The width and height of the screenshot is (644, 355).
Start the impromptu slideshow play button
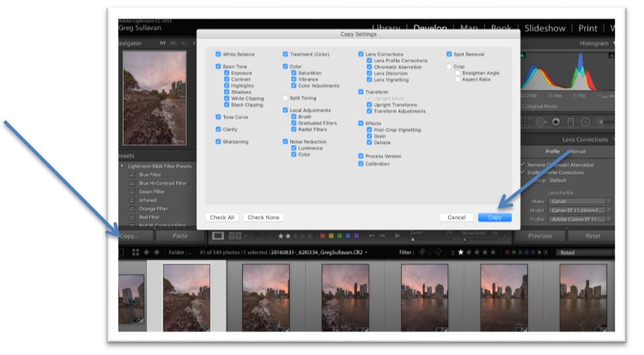(397, 236)
